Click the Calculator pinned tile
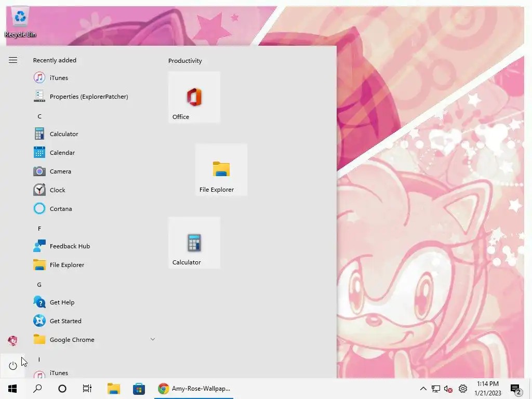Image resolution: width=532 pixels, height=399 pixels. tap(194, 243)
